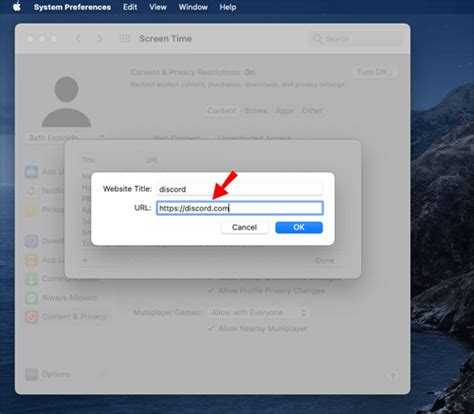Image resolution: width=474 pixels, height=414 pixels.
Task: Open the Window menu
Action: pos(193,7)
